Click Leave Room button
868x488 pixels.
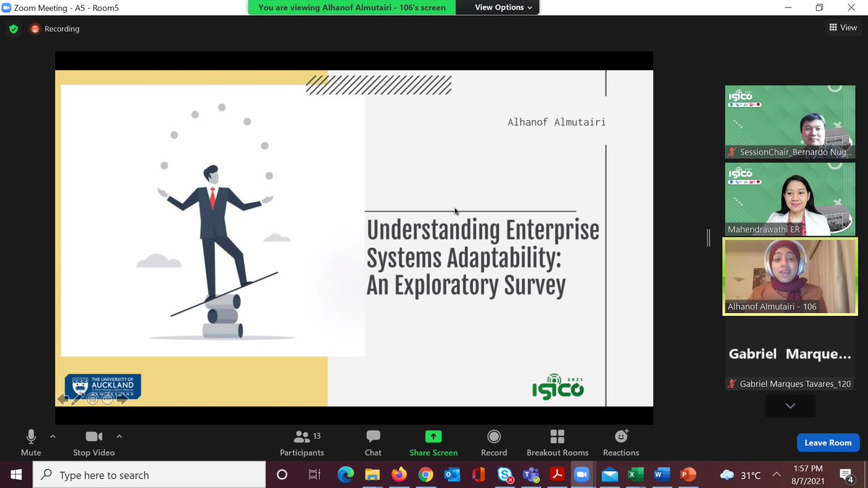tap(828, 442)
